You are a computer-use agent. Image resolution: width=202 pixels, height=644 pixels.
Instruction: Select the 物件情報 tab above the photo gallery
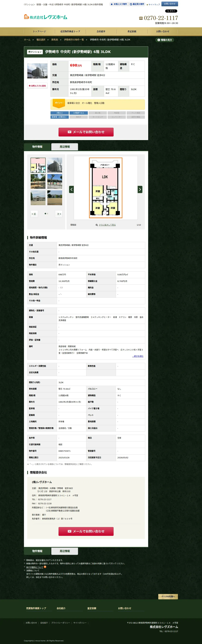[x=37, y=147]
